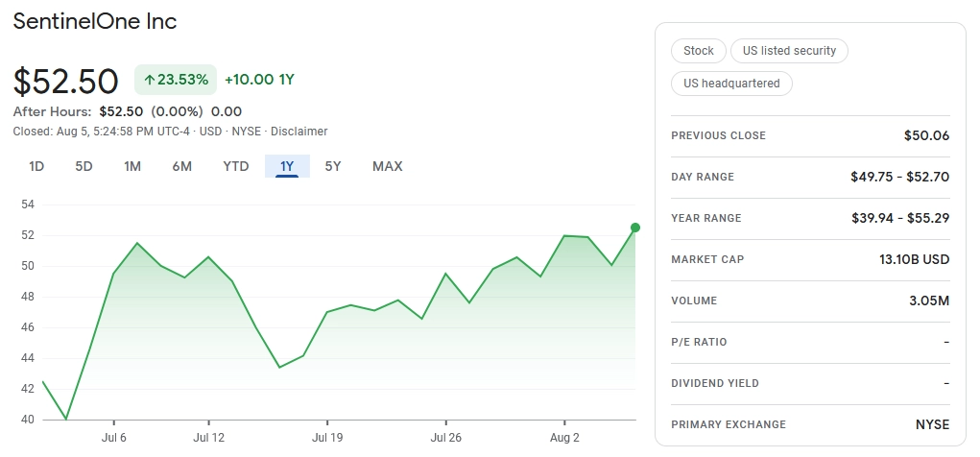This screenshot has width=980, height=457.
Task: Select the YTD time range tab
Action: pyautogui.click(x=235, y=166)
